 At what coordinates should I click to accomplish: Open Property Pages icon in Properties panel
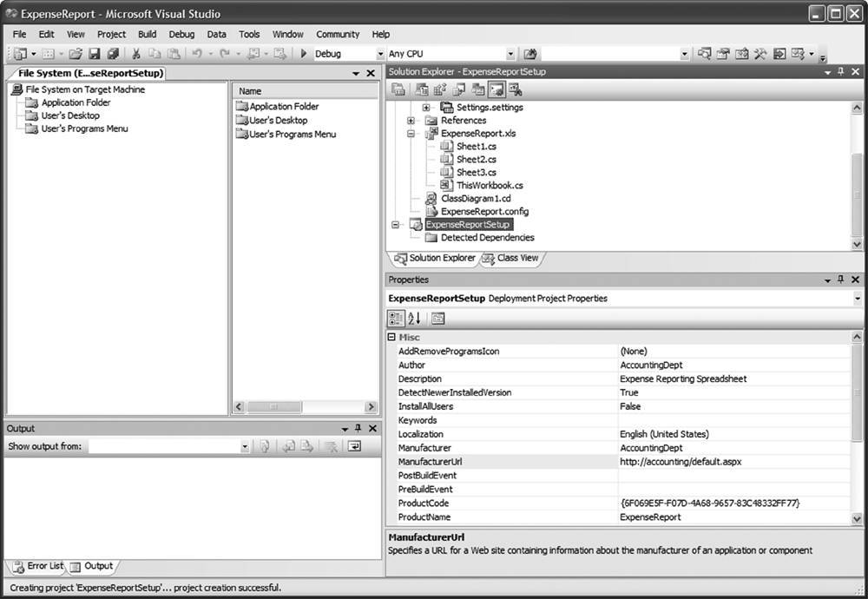pos(437,319)
